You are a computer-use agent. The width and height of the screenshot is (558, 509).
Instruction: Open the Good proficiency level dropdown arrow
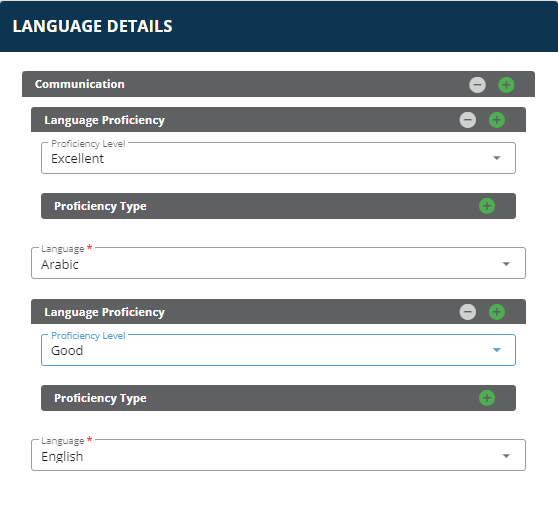497,350
